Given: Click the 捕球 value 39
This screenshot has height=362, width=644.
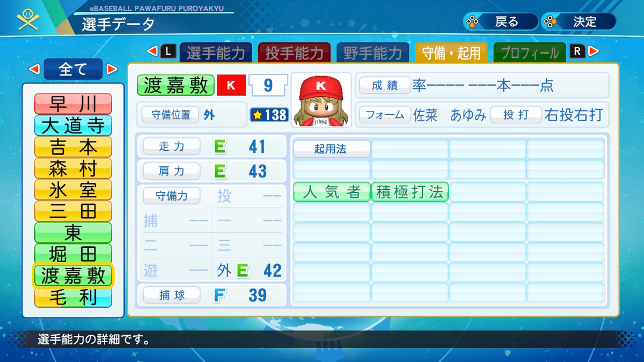Looking at the screenshot, I should 258,294.
